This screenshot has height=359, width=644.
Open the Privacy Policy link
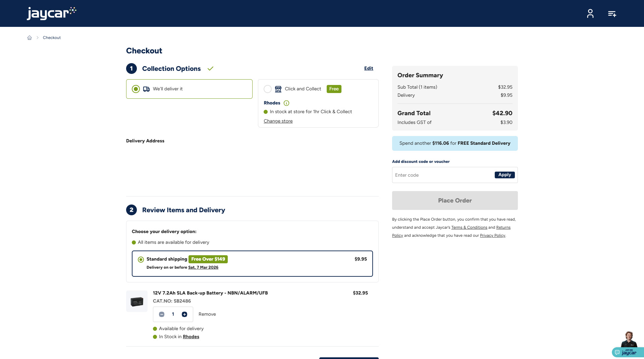(x=492, y=235)
